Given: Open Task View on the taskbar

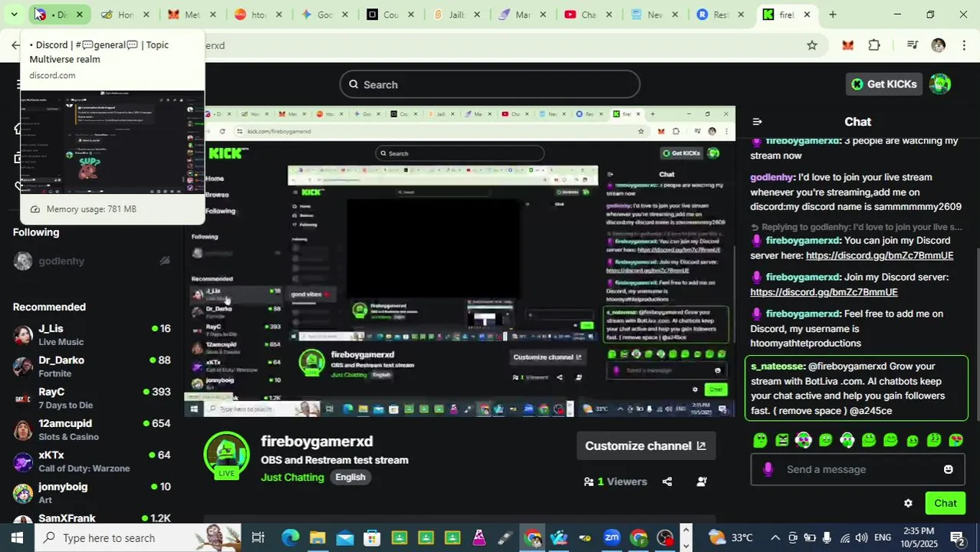Looking at the screenshot, I should (x=258, y=537).
